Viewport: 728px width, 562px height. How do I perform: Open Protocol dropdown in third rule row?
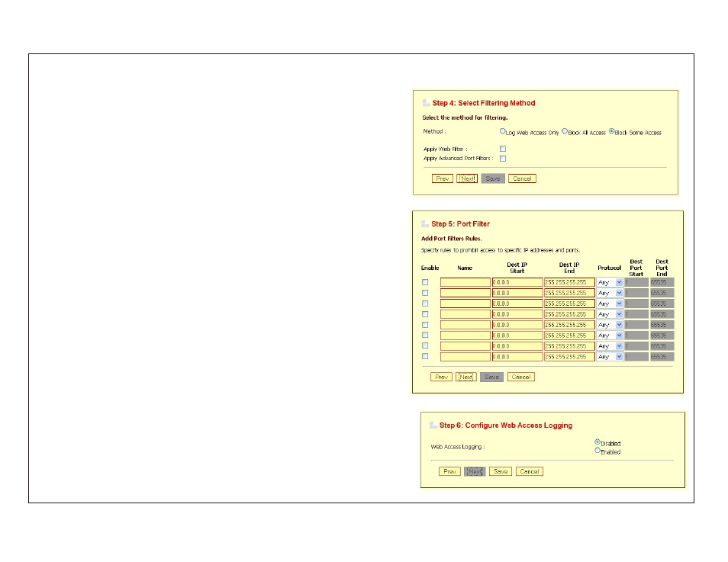[x=610, y=303]
